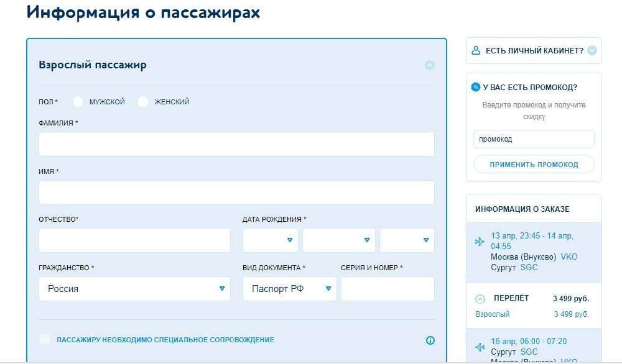Open the ВИД ДОКУМЕНТА dropdown
This screenshot has height=364, width=622.
(x=289, y=289)
